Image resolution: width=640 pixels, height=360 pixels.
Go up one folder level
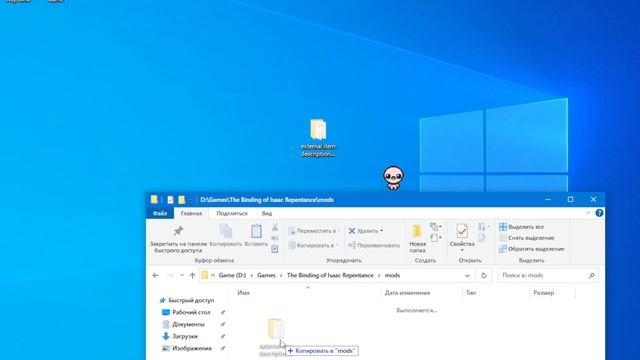pos(192,276)
